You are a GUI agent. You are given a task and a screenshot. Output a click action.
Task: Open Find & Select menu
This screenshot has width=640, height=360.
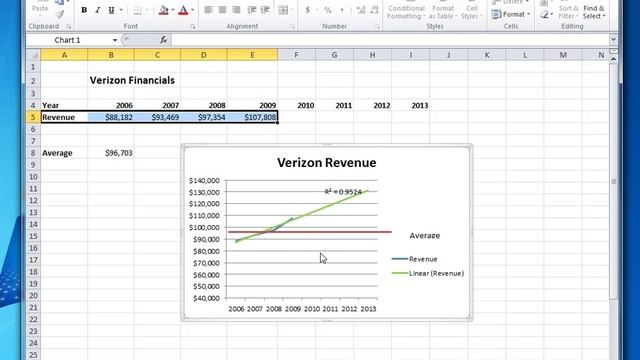click(x=594, y=12)
